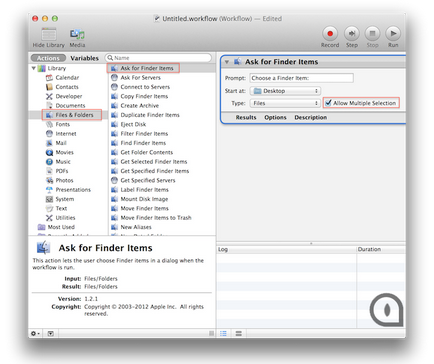
Task: Select the Utilities library category
Action: coord(65,218)
